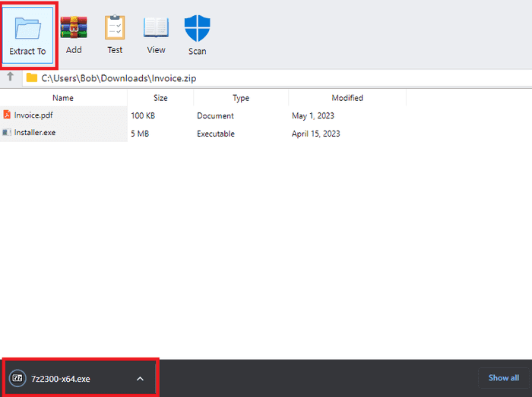Click the Installer.exe executable file icon
Image resolution: width=532 pixels, height=397 pixels.
(x=7, y=132)
